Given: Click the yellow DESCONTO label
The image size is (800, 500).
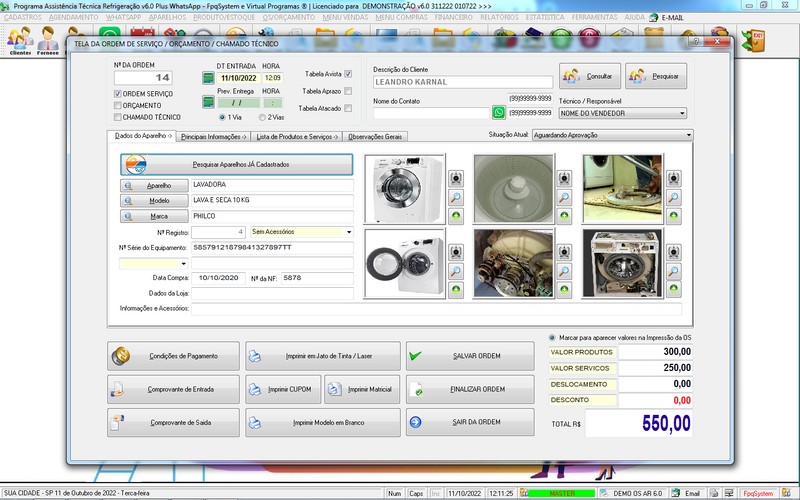Looking at the screenshot, I should pyautogui.click(x=582, y=400).
